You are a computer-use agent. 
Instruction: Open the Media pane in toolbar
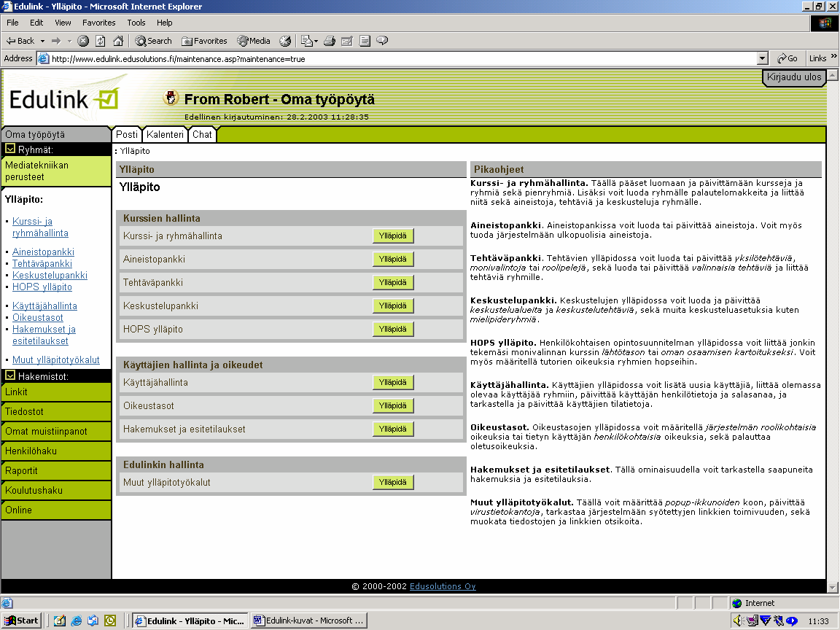click(x=254, y=41)
